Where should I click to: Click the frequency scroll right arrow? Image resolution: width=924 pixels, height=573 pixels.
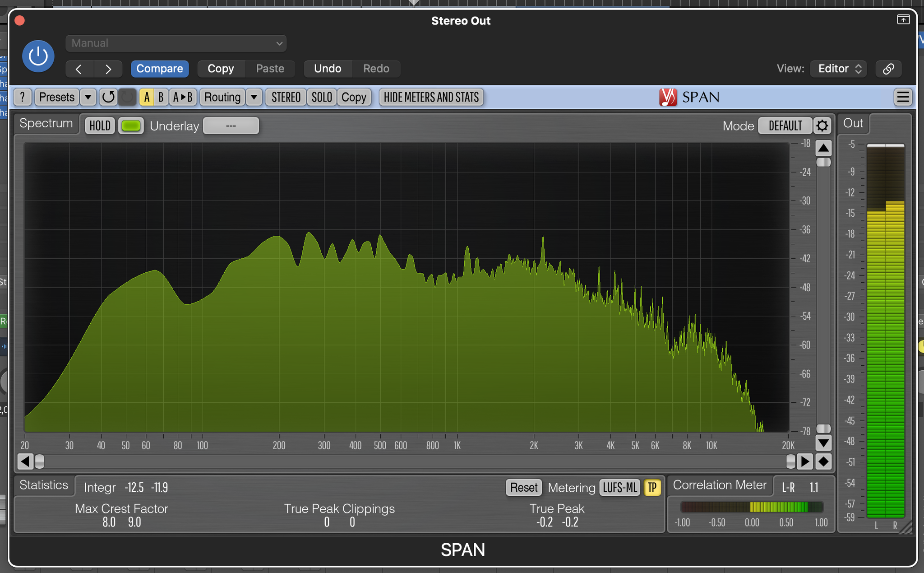pos(805,461)
